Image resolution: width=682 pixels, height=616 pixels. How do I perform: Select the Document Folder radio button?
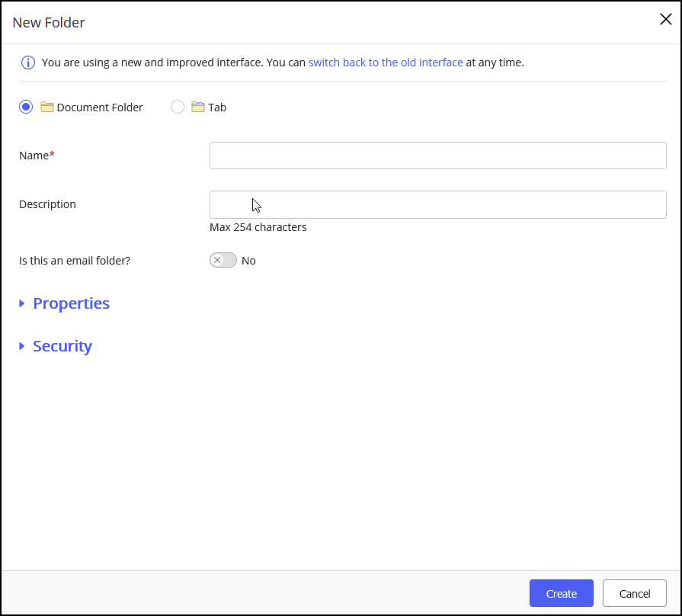[x=25, y=107]
